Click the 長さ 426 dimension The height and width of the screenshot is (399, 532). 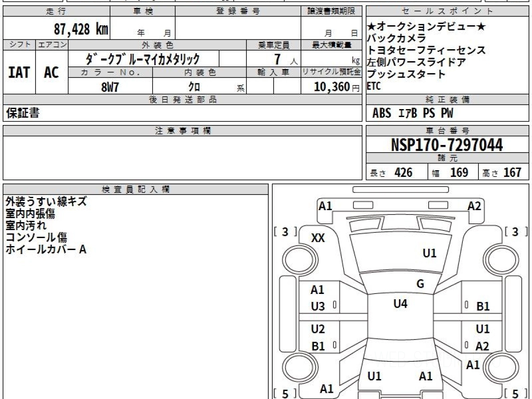[391, 172]
